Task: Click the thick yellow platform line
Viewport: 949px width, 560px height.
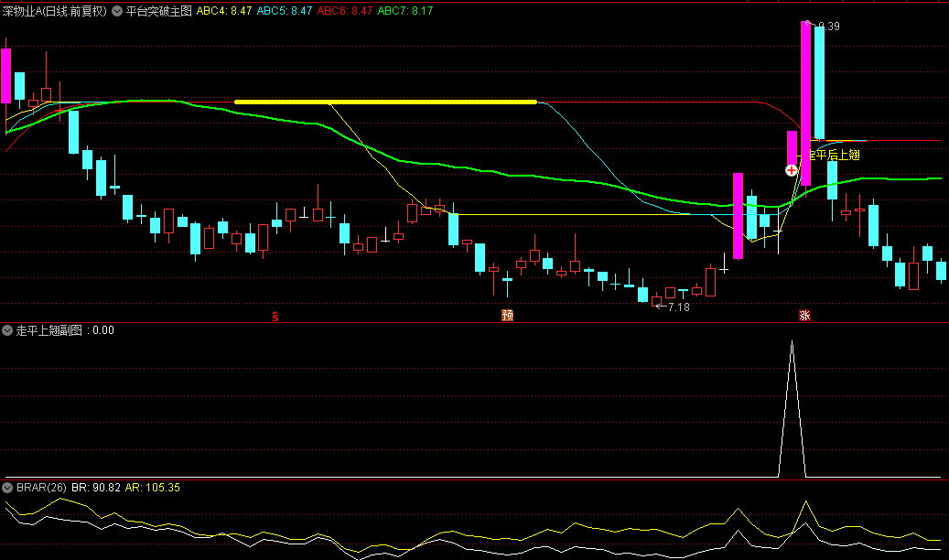Action: point(385,102)
